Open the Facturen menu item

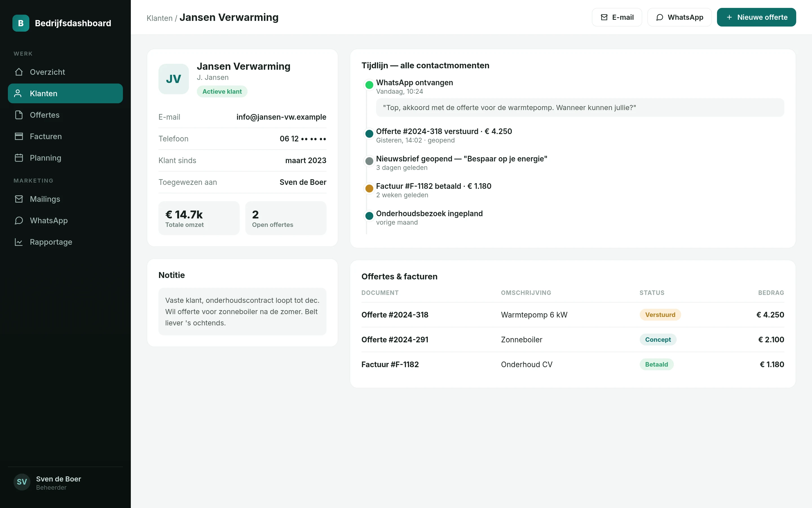65,136
